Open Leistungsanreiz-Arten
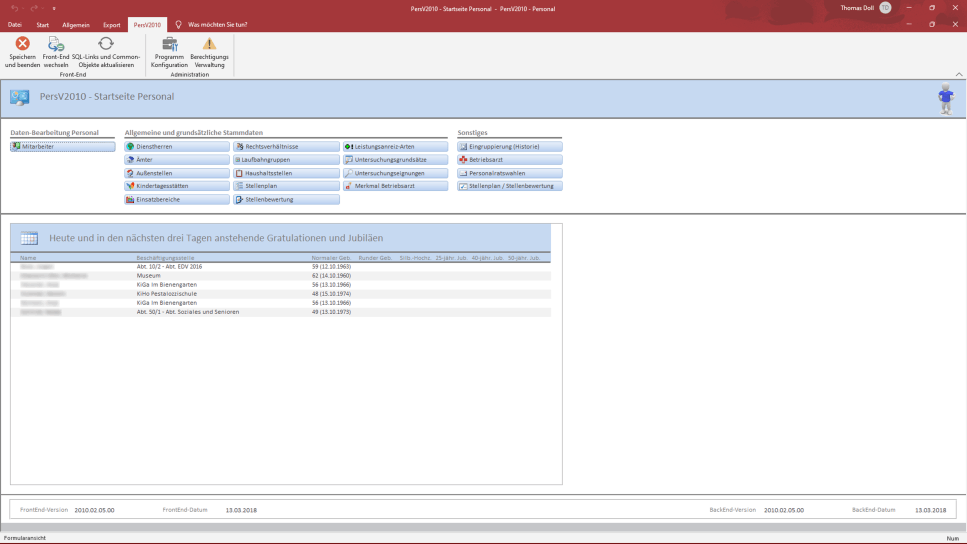Image resolution: width=967 pixels, height=544 pixels. (x=395, y=147)
